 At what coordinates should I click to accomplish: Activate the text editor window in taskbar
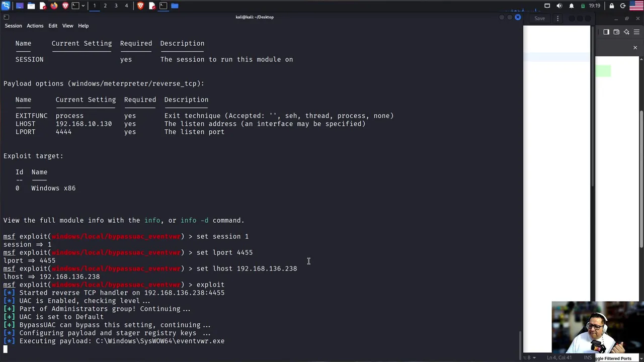click(x=152, y=6)
